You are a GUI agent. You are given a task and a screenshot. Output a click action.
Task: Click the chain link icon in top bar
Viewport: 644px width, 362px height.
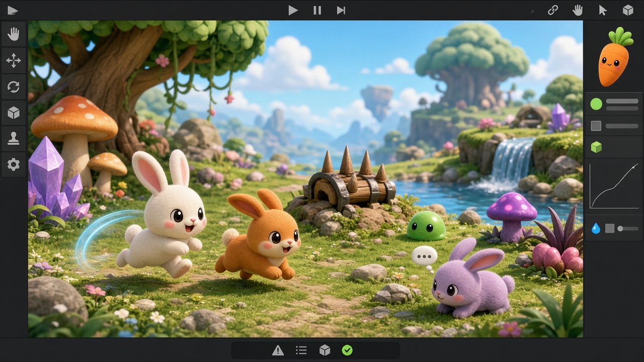(553, 10)
